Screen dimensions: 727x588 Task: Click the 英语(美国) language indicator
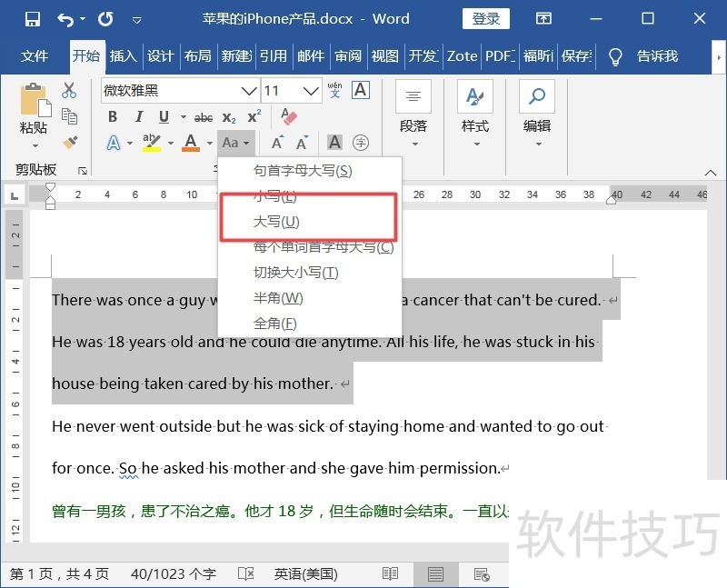coord(305,574)
